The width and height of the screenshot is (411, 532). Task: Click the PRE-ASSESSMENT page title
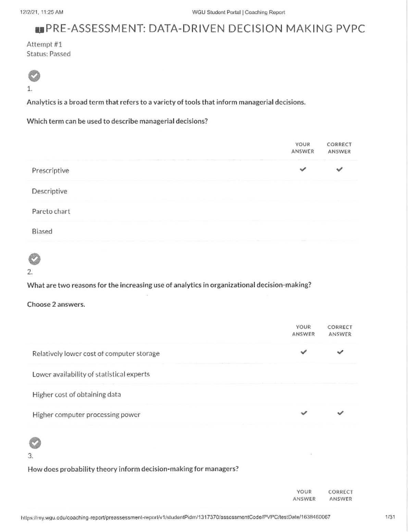tap(205, 28)
